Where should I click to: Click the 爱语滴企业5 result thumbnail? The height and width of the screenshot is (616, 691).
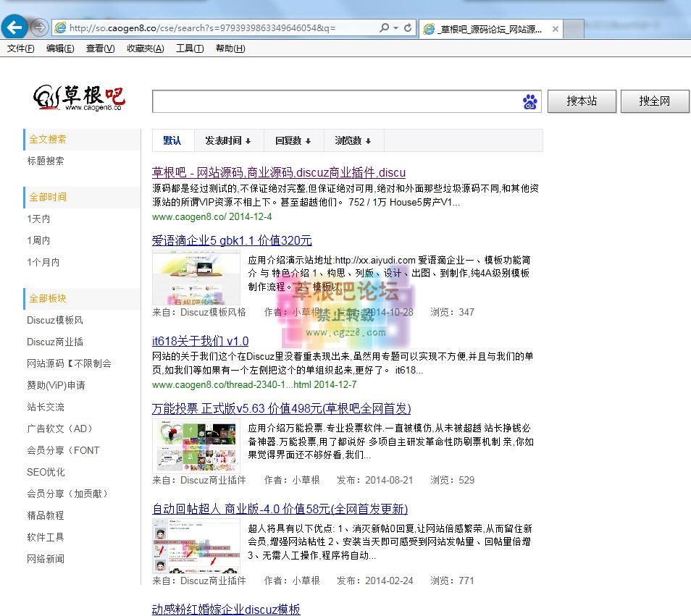196,277
